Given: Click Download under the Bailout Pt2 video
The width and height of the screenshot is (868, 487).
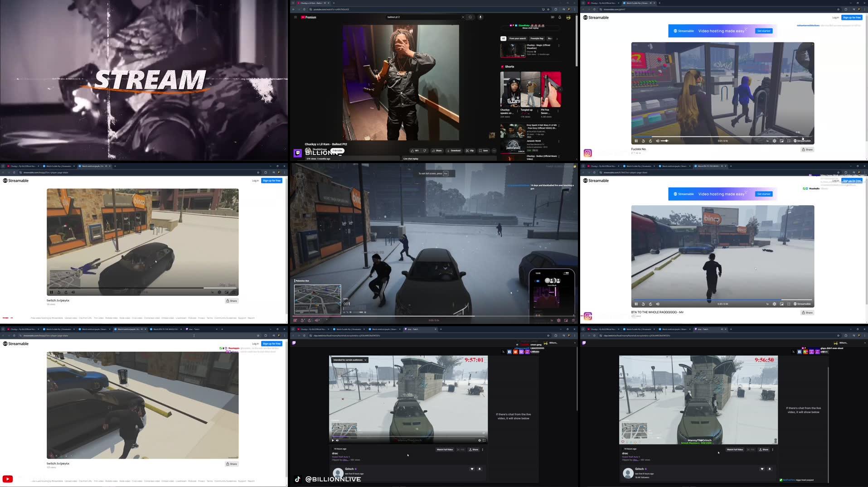Looking at the screenshot, I should pyautogui.click(x=454, y=150).
